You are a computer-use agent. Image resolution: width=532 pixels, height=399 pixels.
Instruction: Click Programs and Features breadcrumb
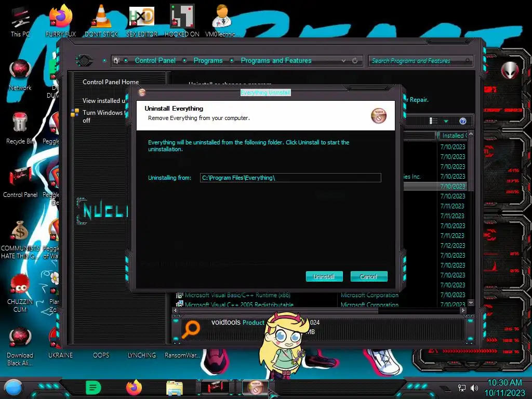click(276, 61)
